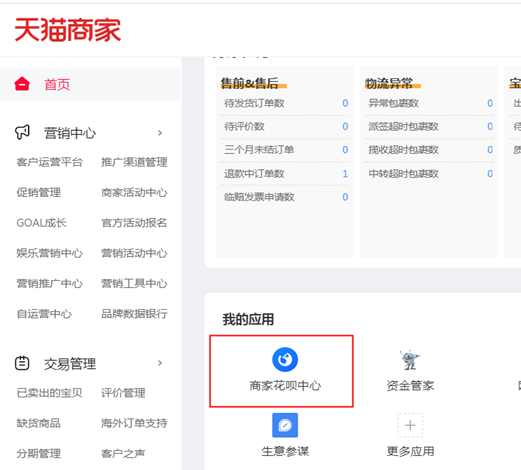
Task: Click the count next to 三个月未结订单
Action: (345, 150)
